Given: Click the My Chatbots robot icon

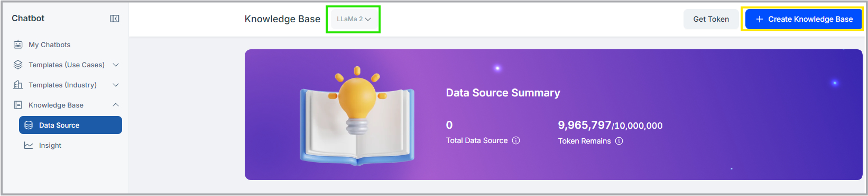Looking at the screenshot, I should [x=18, y=44].
